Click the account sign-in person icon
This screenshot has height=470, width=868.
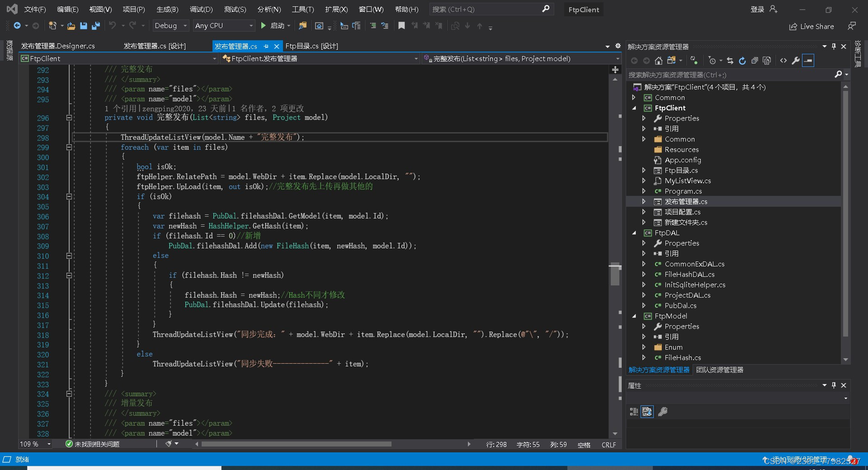coord(774,9)
